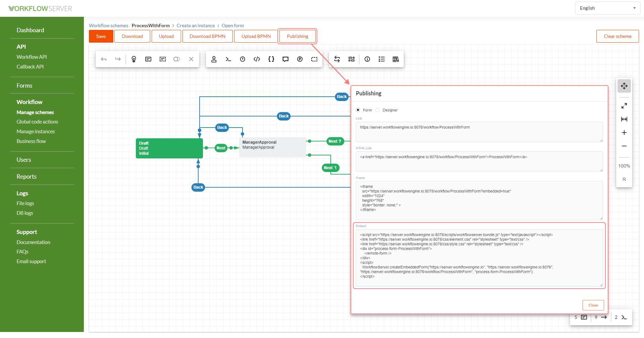Open Actors with the person icon
Screen dimensions: 644x338
[214, 59]
